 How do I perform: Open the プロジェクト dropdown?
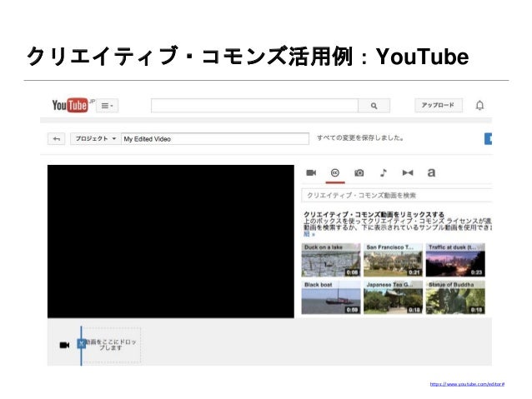click(96, 138)
